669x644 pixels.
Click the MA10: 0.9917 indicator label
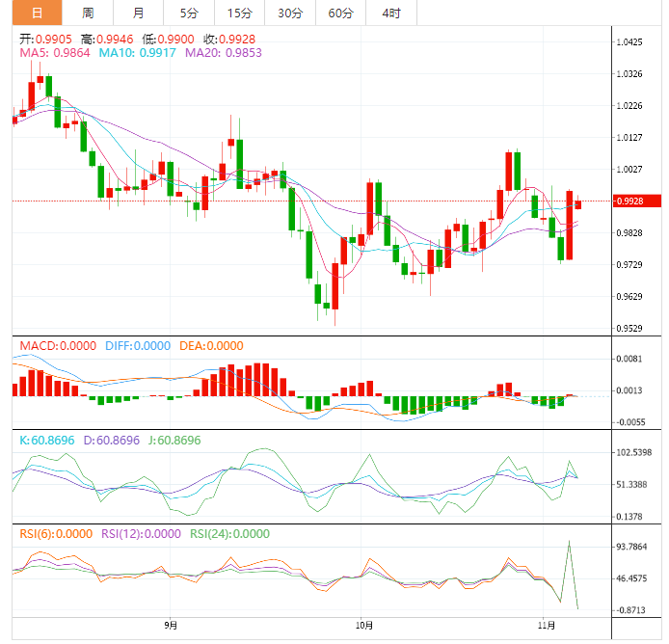[138, 53]
